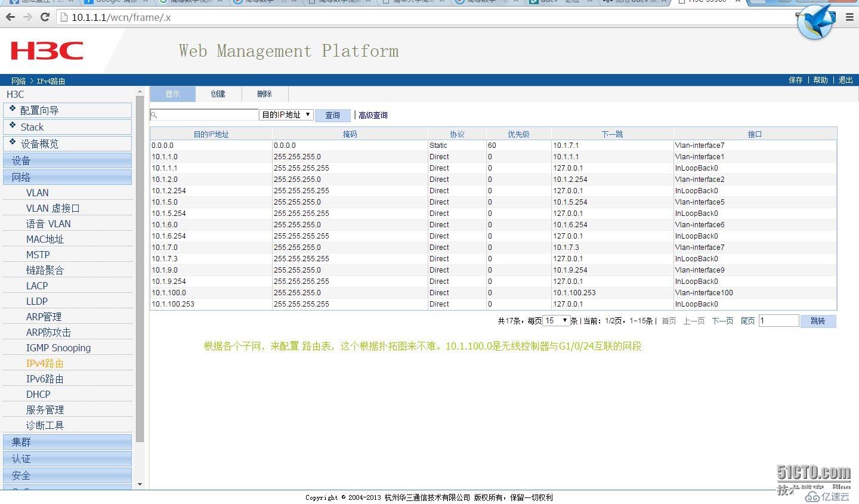Select the 0.0.0.0 Static route row

(x=493, y=146)
